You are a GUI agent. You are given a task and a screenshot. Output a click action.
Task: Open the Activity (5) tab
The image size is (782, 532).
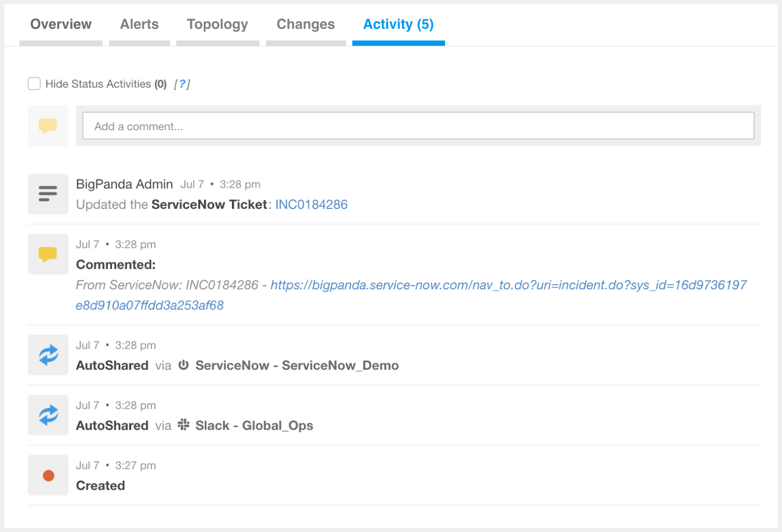coord(398,25)
